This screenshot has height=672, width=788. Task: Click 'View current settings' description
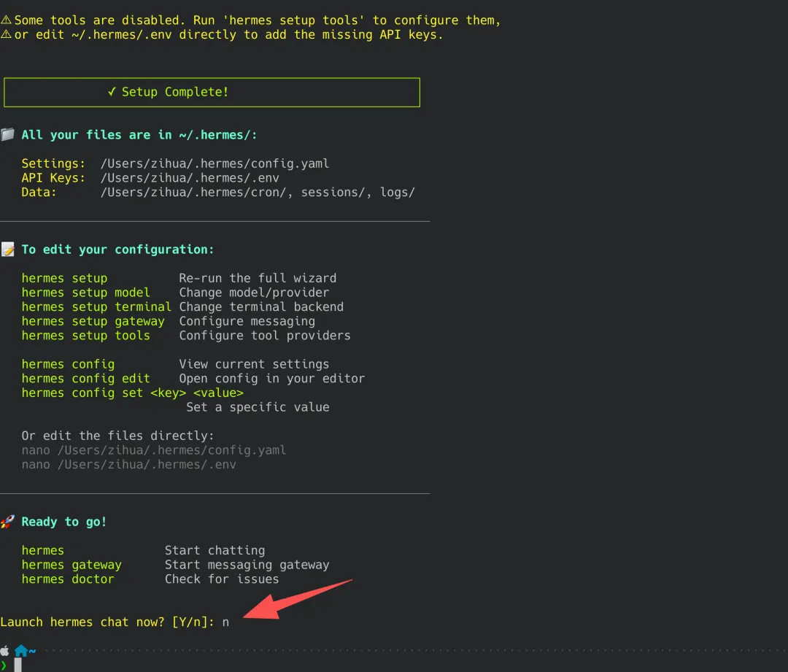click(255, 364)
